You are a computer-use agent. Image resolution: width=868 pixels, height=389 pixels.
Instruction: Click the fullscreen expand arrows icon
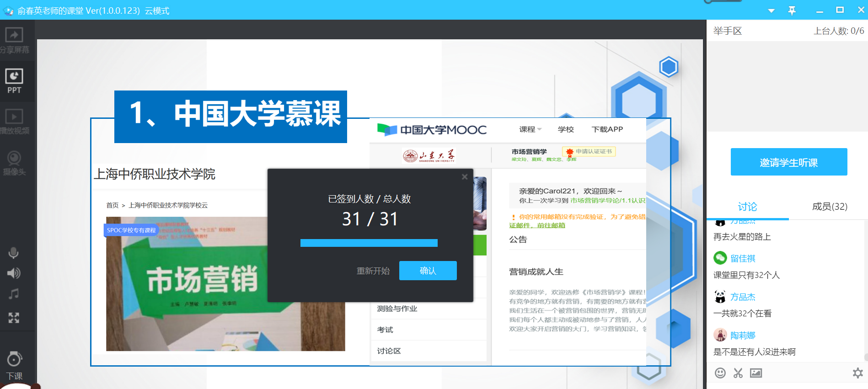[14, 318]
